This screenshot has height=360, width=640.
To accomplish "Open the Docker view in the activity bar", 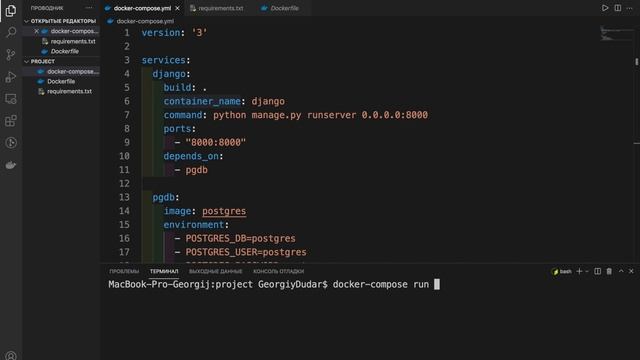I will (11, 165).
